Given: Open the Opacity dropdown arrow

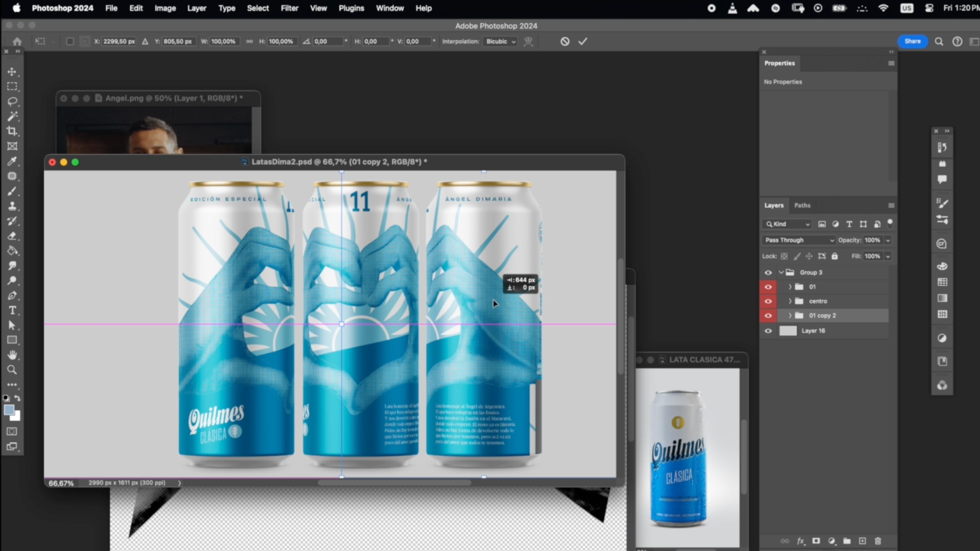Looking at the screenshot, I should coord(888,240).
